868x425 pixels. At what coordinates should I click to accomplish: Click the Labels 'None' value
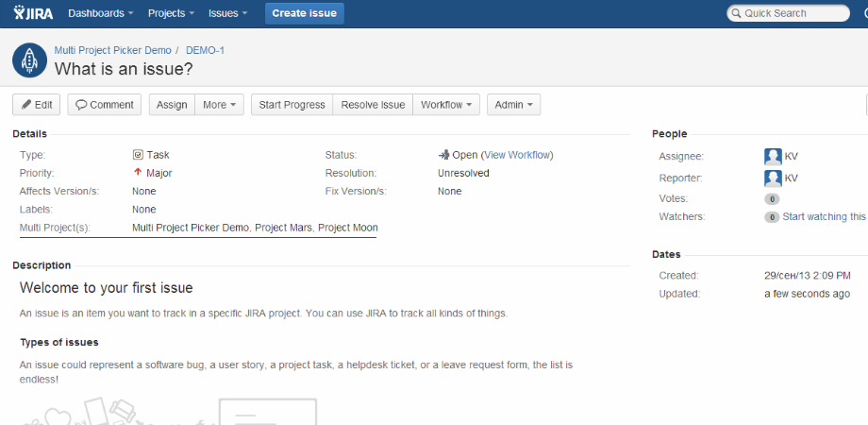[144, 210]
